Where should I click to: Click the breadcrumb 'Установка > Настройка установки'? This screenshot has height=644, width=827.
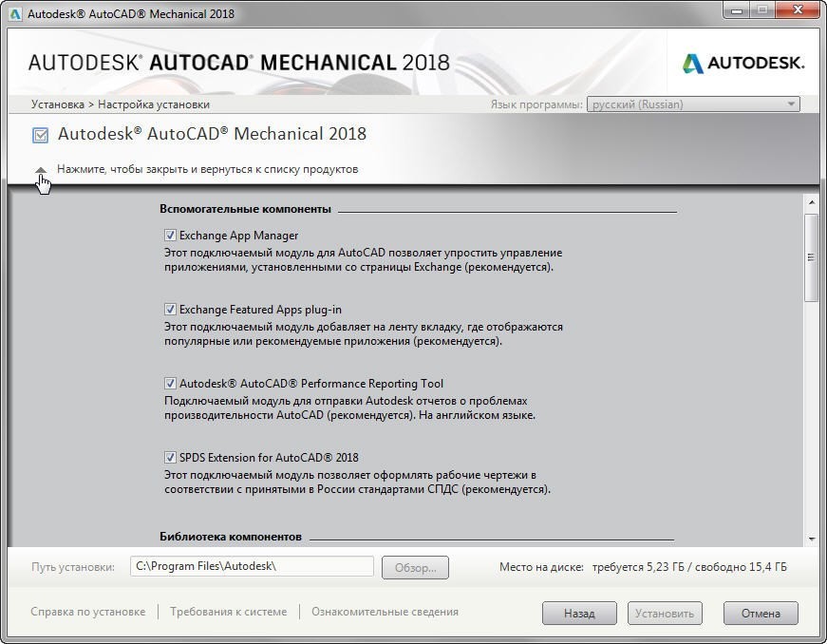[x=121, y=104]
